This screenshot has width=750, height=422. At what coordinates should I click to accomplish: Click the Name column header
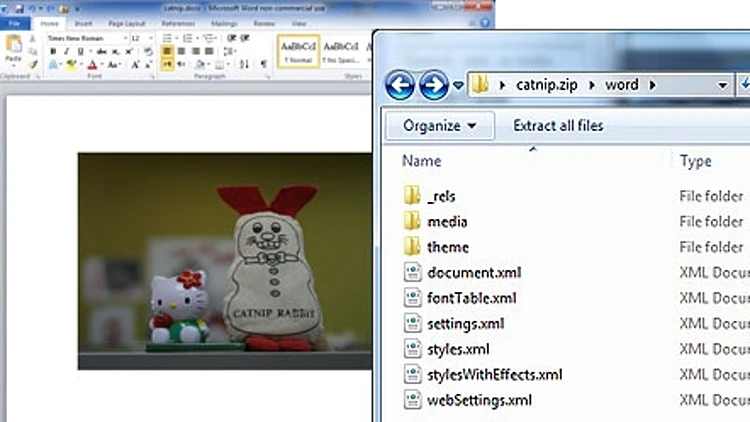(x=421, y=161)
